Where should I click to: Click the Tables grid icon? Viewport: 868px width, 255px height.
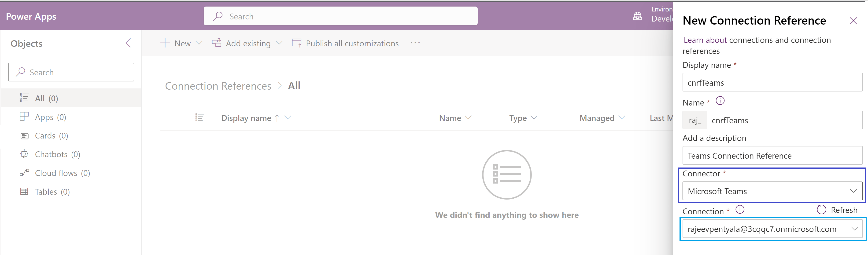(x=24, y=191)
